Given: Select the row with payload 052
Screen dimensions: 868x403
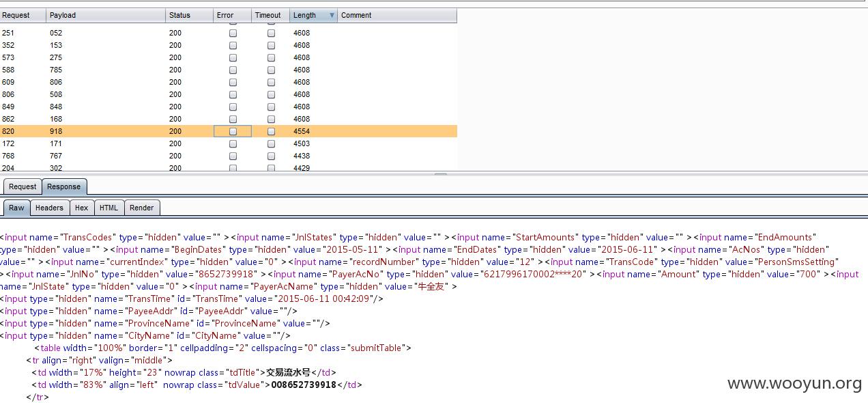Looking at the screenshot, I should point(228,33).
